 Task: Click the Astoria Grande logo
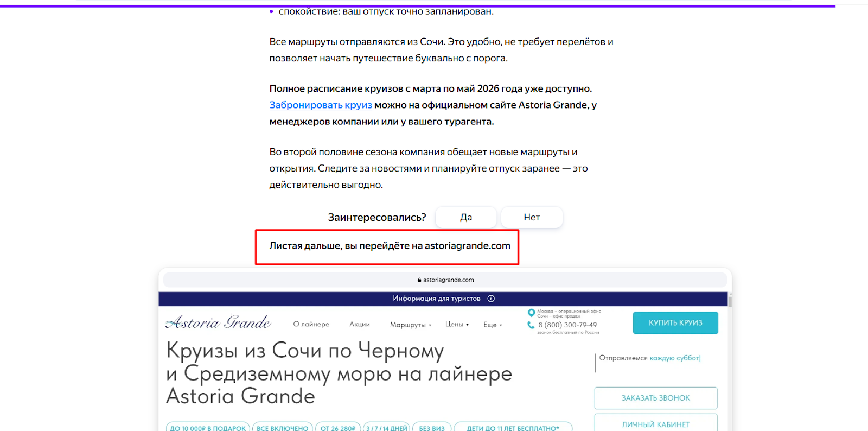(x=218, y=323)
